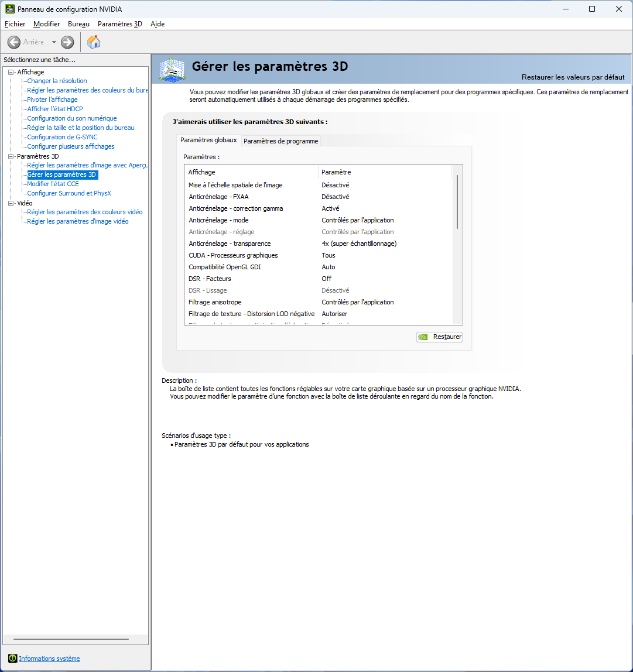Collapse the Vidéo tree node
Screen dimensions: 633x672
point(11,203)
